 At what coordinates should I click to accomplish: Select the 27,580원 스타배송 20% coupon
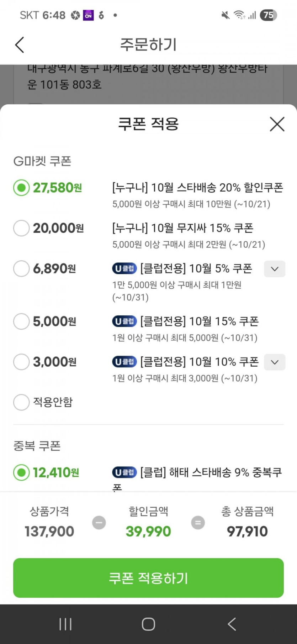pos(21,188)
